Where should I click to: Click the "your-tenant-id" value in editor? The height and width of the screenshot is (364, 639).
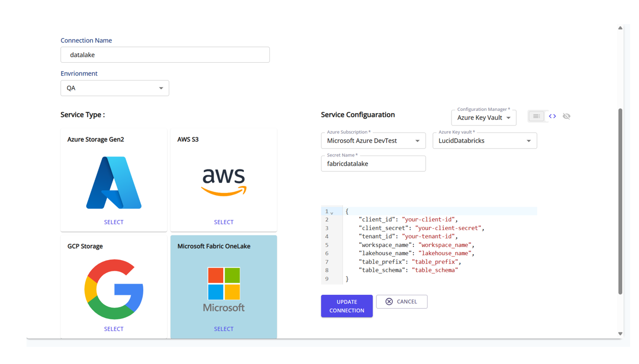pyautogui.click(x=428, y=236)
